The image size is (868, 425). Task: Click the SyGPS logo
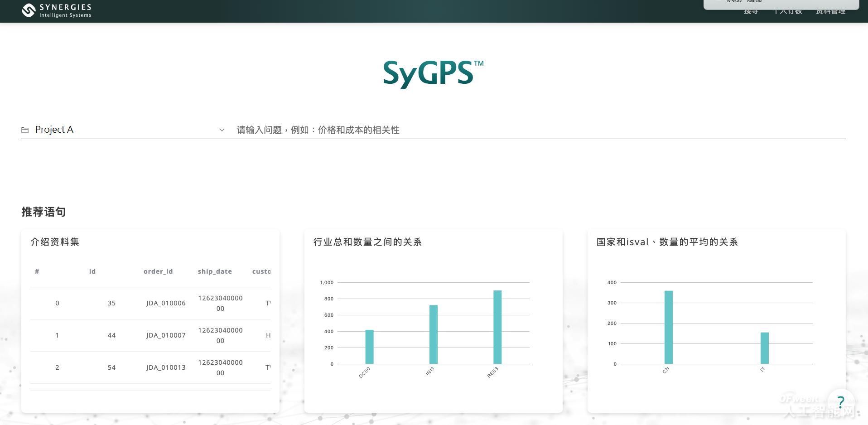tap(433, 74)
